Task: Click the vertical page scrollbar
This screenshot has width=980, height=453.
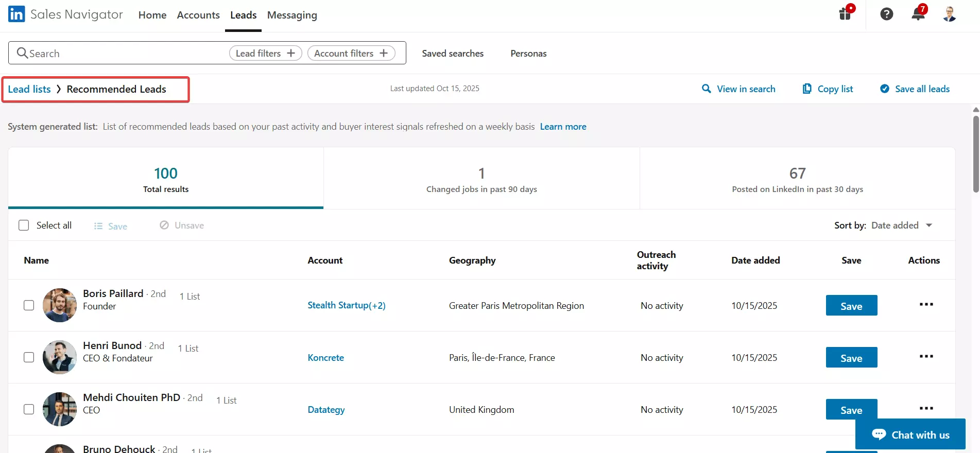Action: tap(975, 154)
